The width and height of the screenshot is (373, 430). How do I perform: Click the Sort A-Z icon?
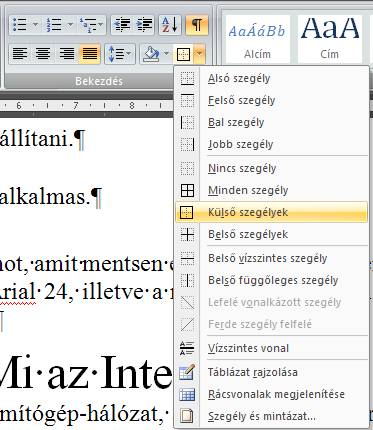click(170, 25)
